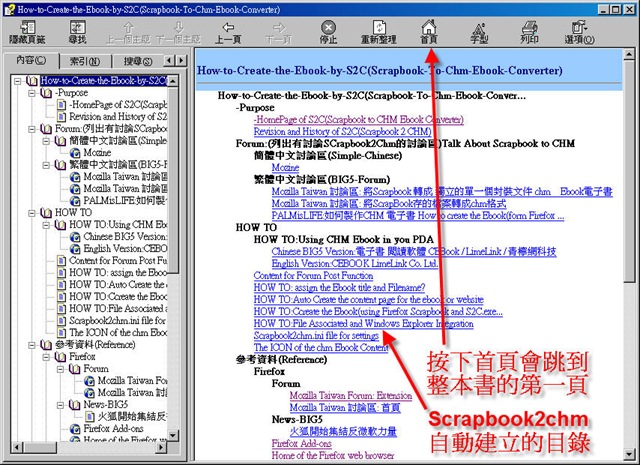Click the web icon beside Mozine in tree
This screenshot has height=465, width=640.
[x=75, y=153]
